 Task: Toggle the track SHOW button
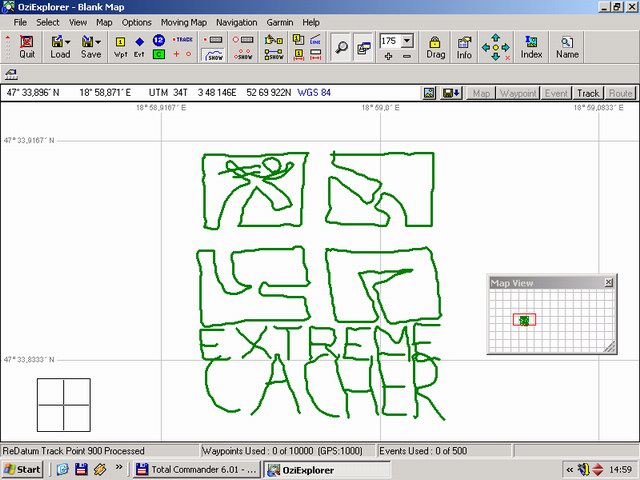215,56
